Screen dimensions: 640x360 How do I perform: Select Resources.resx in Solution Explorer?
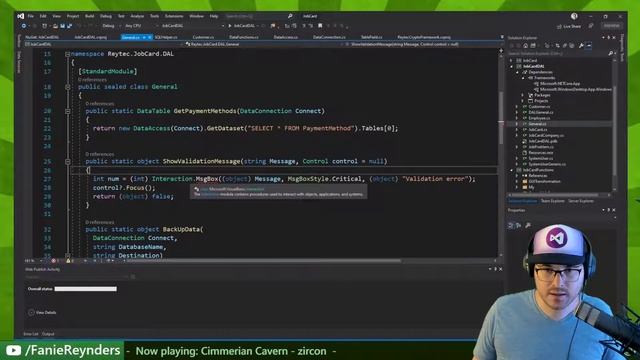[x=541, y=153]
